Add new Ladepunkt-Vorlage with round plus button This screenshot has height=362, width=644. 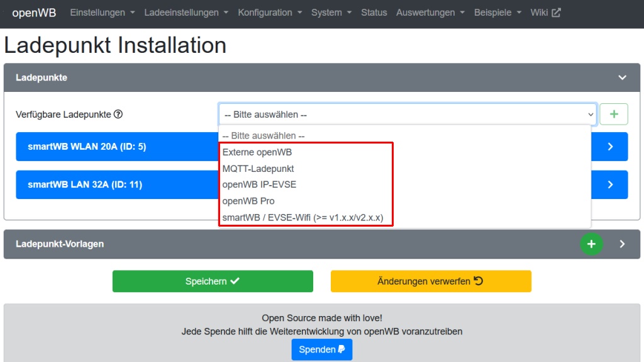coord(591,244)
